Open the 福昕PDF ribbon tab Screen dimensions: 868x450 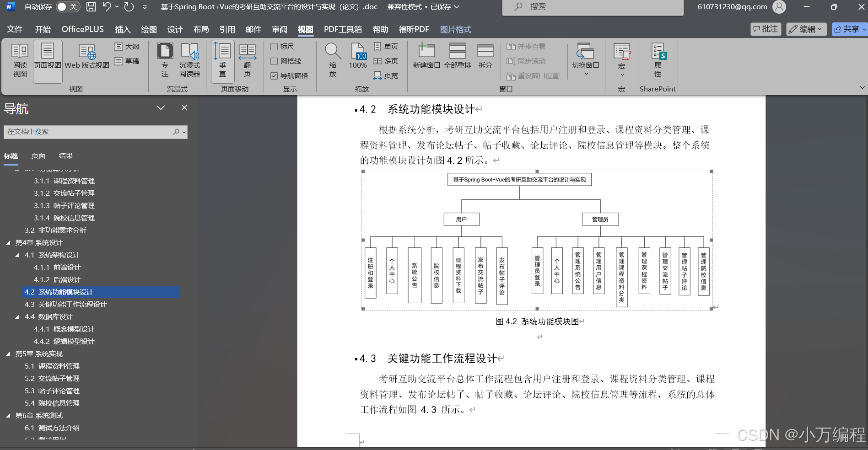[x=414, y=29]
